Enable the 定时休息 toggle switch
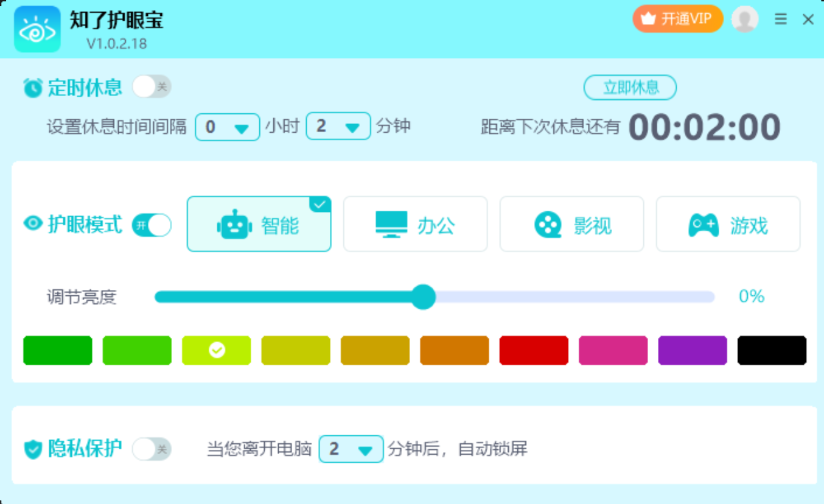 [151, 87]
